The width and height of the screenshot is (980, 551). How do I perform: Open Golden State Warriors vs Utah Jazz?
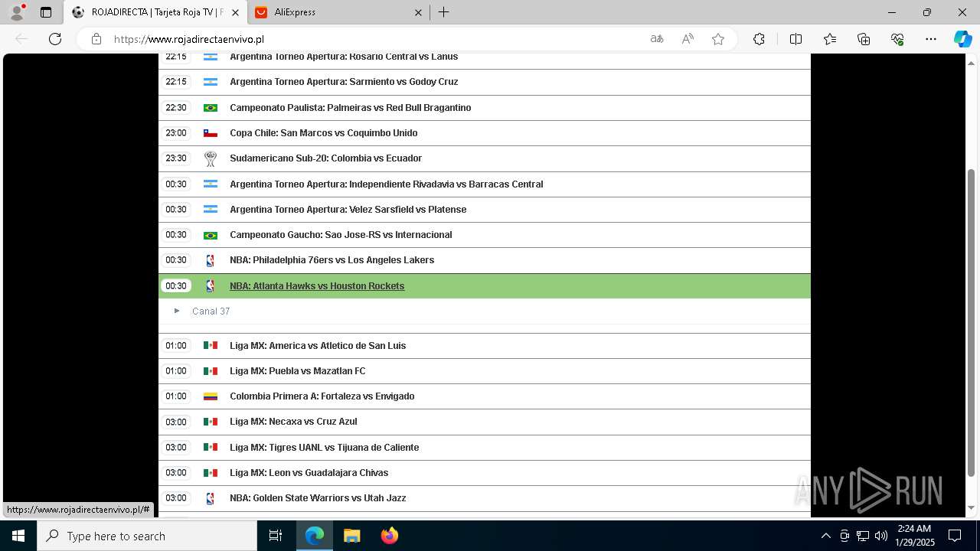tap(318, 498)
